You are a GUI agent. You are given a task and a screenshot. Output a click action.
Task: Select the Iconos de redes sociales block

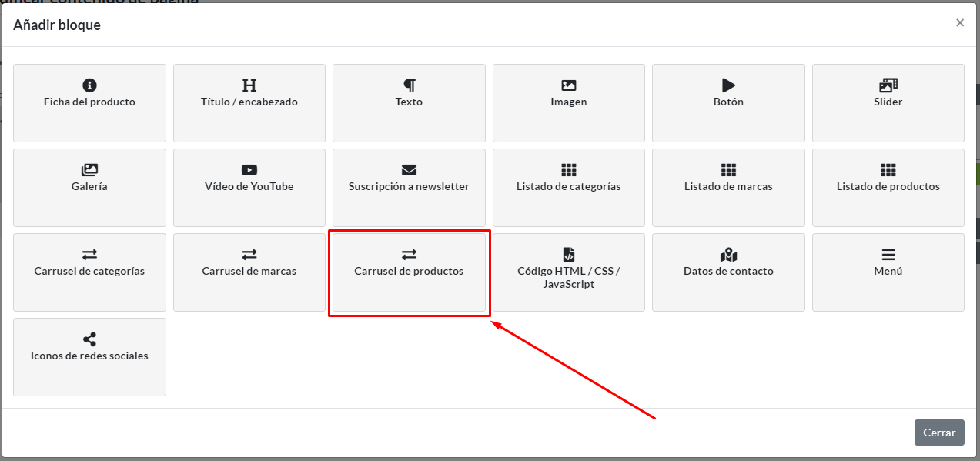click(89, 356)
